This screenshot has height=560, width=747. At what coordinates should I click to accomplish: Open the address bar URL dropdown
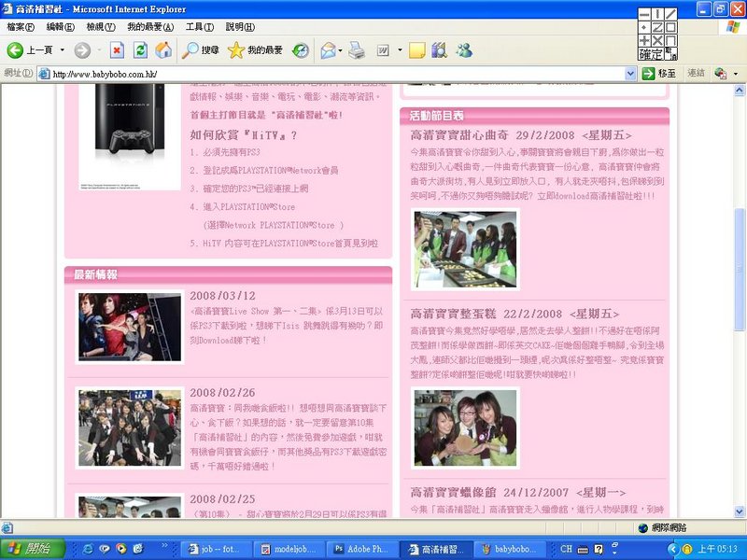click(630, 73)
